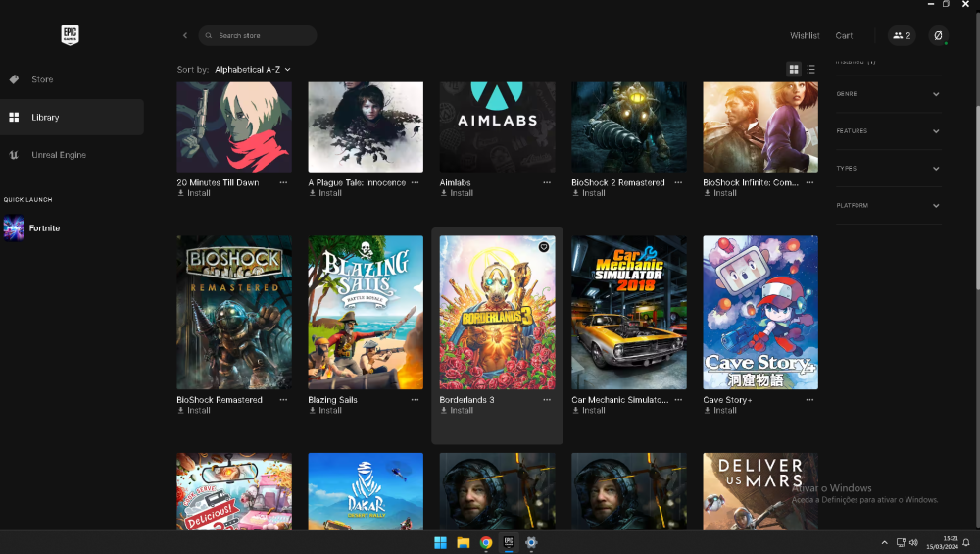
Task: Click Install under Cave Story+
Action: 720,410
